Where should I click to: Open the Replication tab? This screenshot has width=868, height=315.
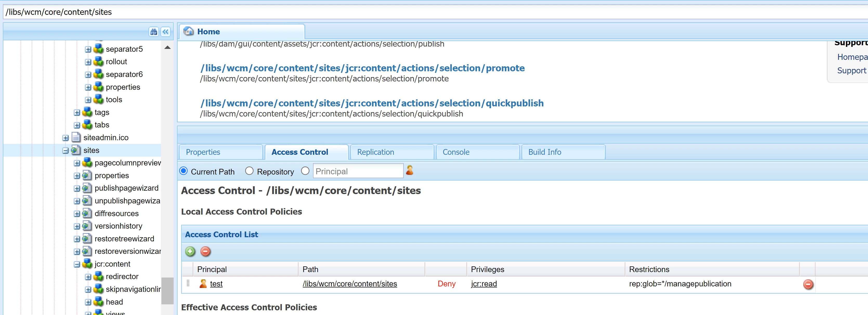pyautogui.click(x=375, y=152)
